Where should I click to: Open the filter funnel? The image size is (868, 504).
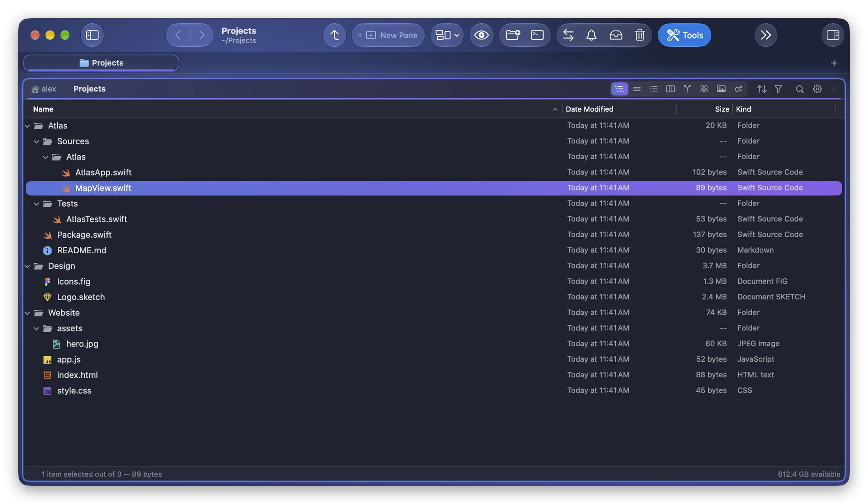[x=778, y=89]
